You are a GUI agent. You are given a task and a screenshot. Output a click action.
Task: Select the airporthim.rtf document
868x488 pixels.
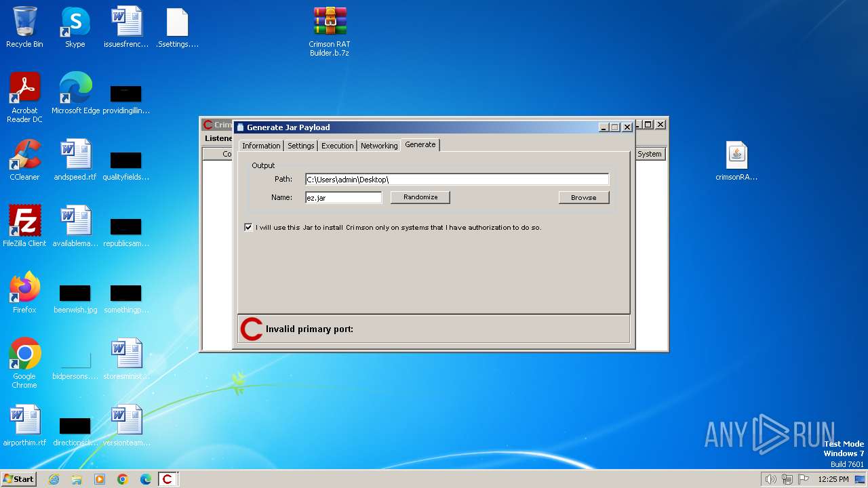pos(24,426)
